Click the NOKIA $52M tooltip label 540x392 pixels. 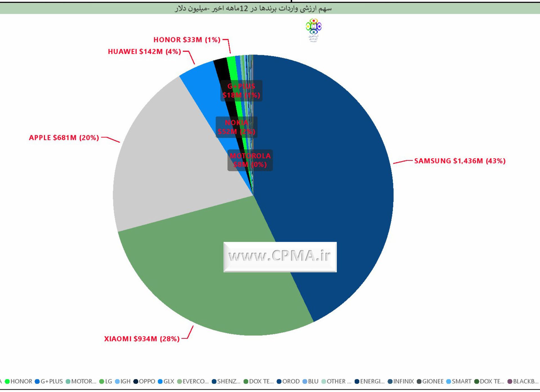[x=236, y=127]
